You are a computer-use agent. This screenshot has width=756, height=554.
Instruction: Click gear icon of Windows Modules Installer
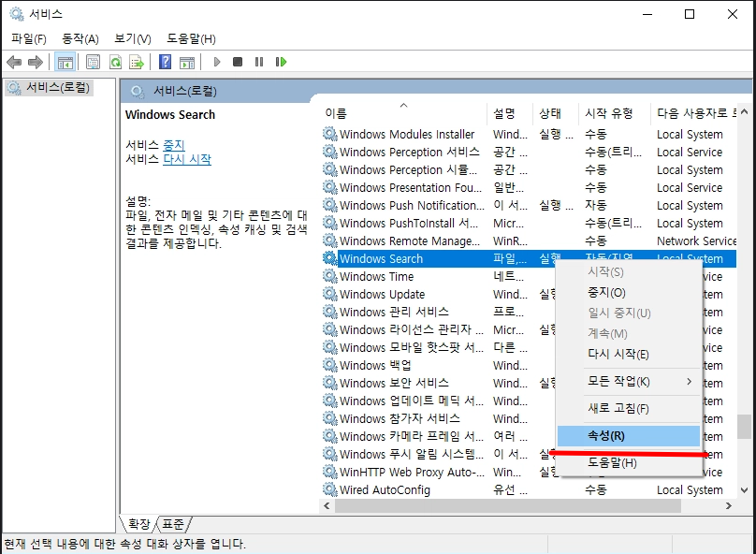pyautogui.click(x=329, y=134)
